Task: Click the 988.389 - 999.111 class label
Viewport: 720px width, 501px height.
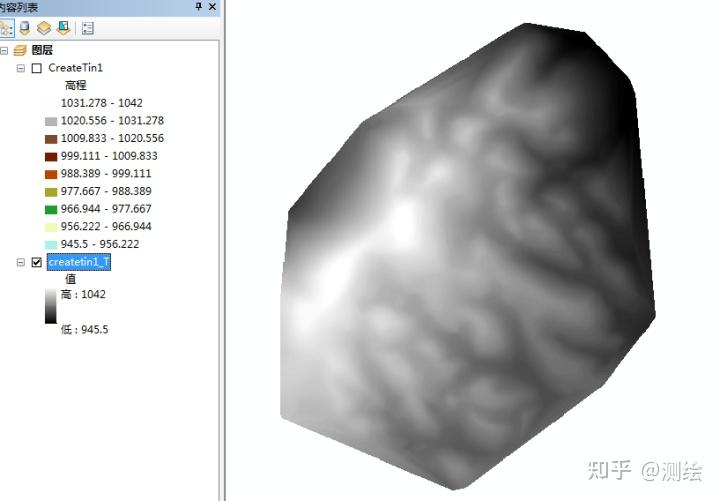Action: (106, 174)
